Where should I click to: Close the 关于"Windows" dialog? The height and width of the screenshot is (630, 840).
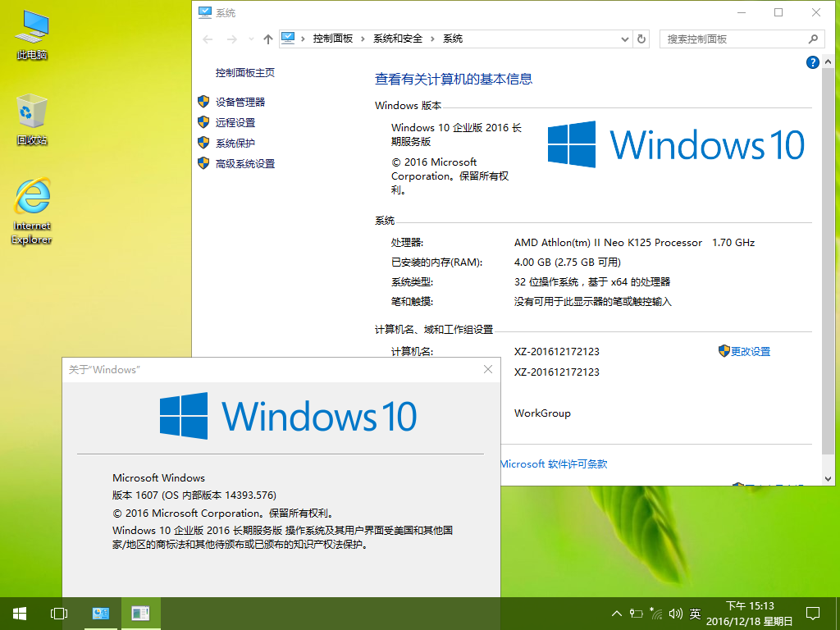[488, 369]
